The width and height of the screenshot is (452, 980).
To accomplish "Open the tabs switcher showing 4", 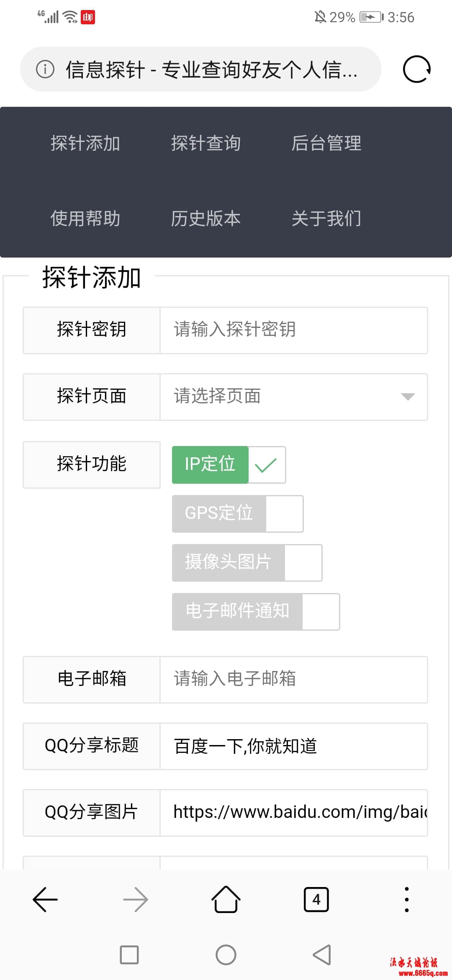I will pyautogui.click(x=316, y=899).
